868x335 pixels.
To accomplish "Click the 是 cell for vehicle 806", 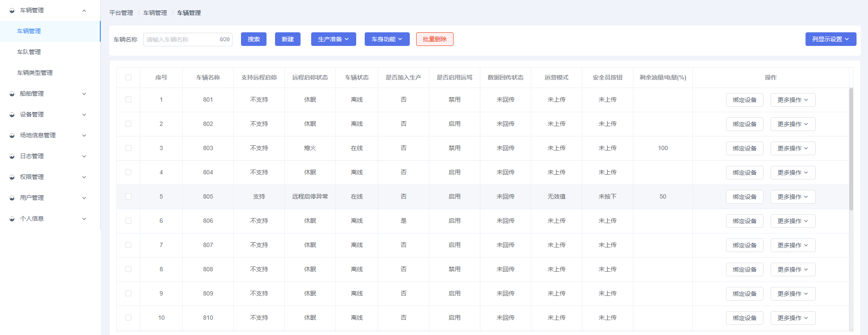I will (403, 221).
